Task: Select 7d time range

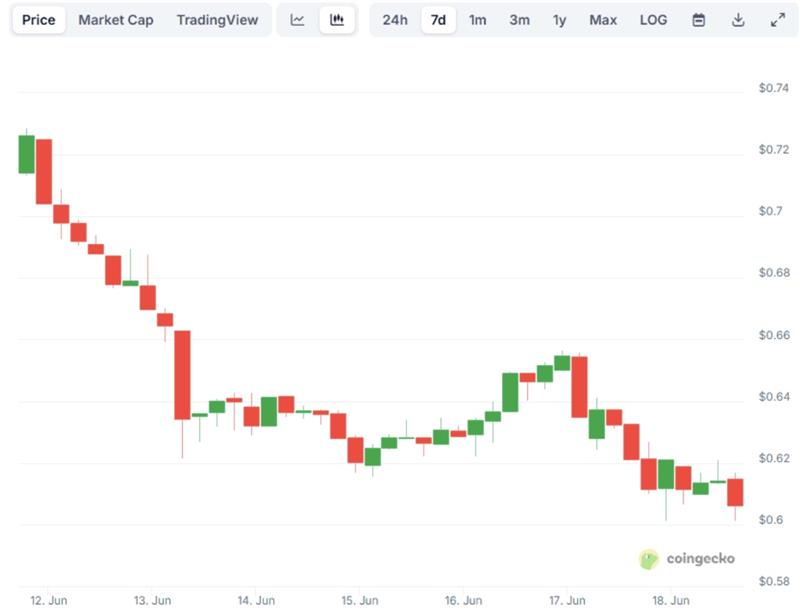Action: coord(438,20)
